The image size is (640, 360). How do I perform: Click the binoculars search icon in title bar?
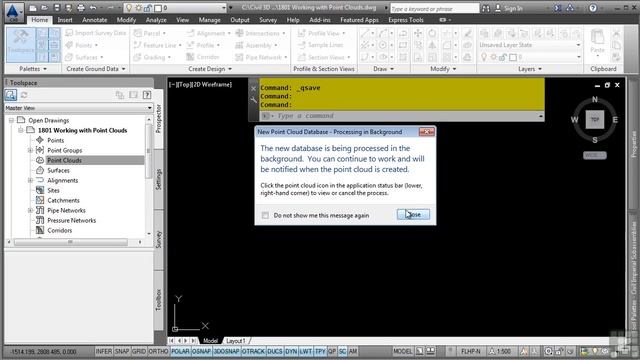click(x=486, y=8)
